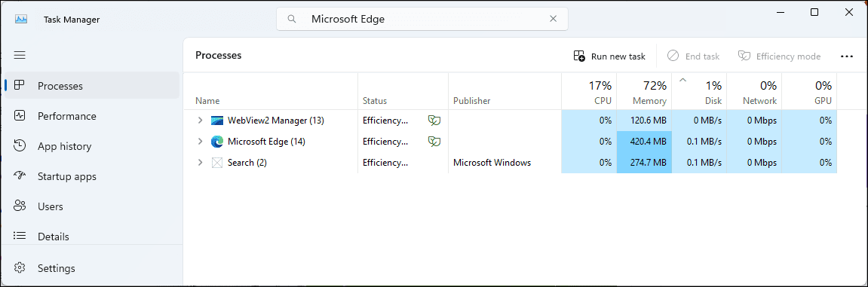
Task: Select the Microsoft Edge app icon
Action: pyautogui.click(x=217, y=142)
